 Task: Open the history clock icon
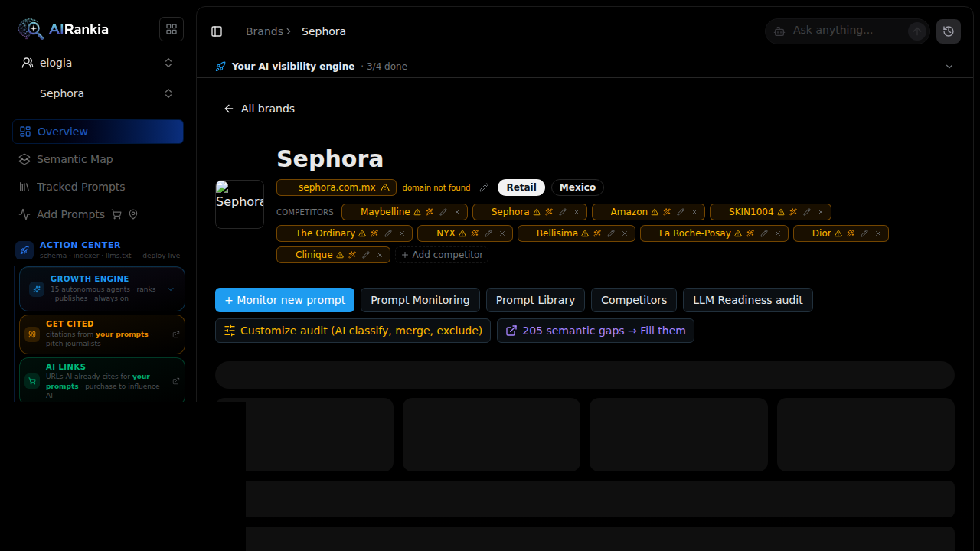(949, 31)
